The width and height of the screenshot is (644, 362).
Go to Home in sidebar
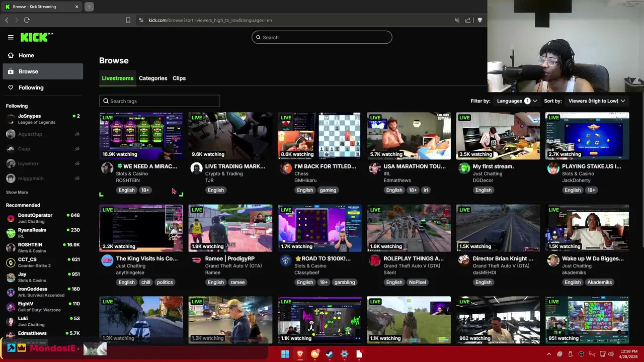(43, 55)
